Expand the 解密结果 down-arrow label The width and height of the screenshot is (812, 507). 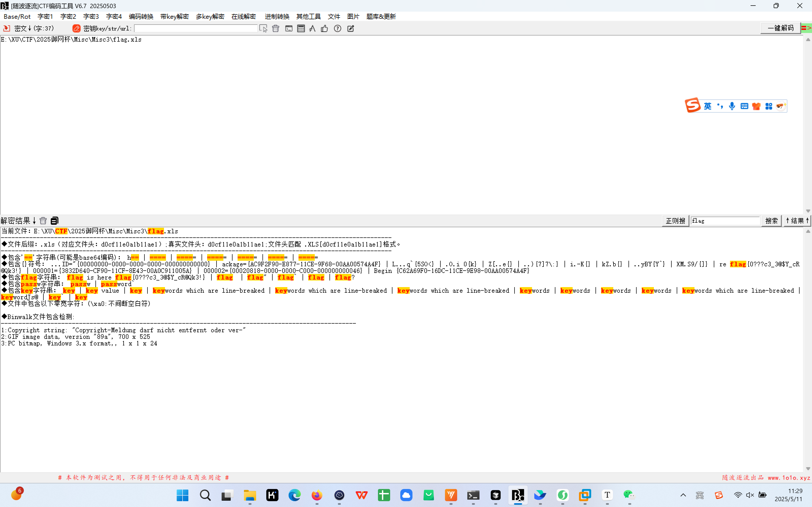click(x=19, y=221)
